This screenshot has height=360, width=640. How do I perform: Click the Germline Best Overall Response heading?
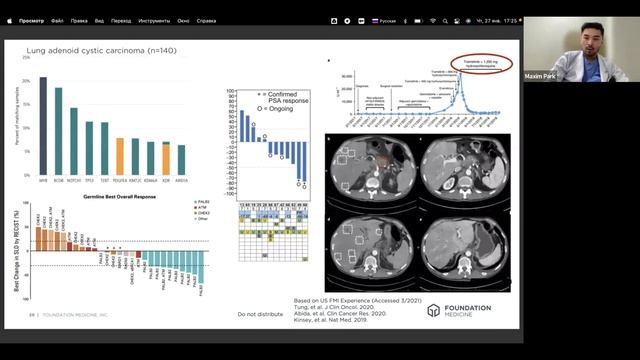tap(120, 197)
